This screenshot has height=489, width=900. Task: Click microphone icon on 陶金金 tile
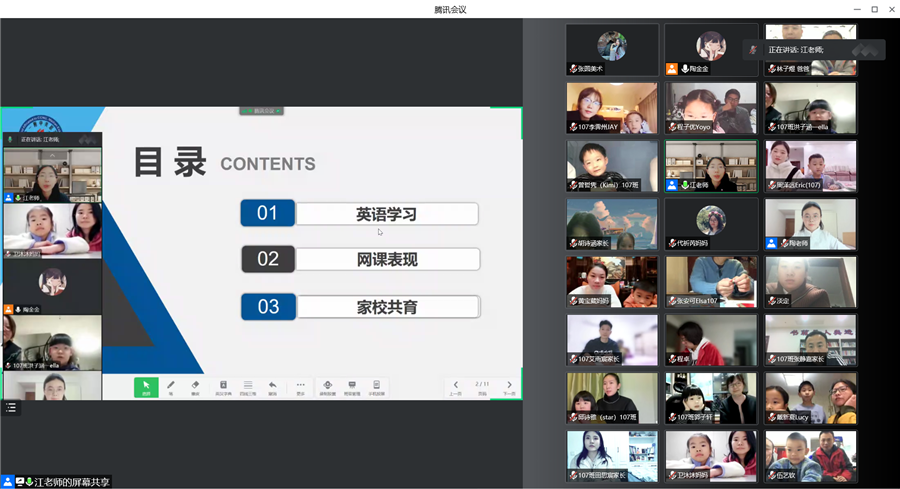(685, 69)
